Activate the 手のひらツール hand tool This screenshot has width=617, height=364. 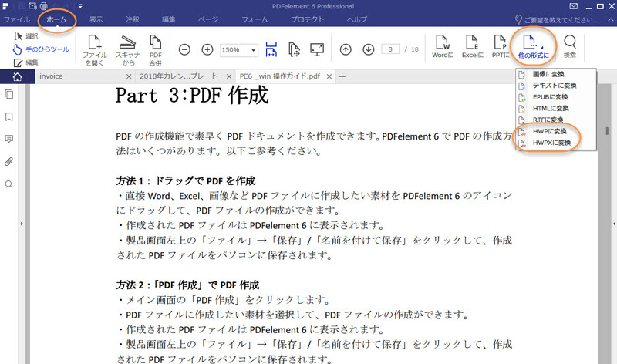pyautogui.click(x=41, y=49)
